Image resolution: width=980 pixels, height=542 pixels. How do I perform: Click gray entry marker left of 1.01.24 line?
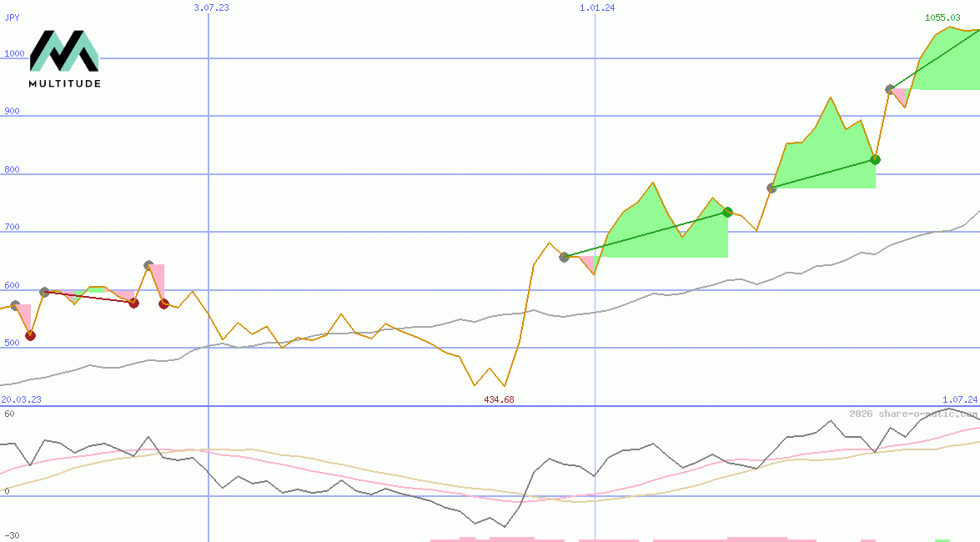point(564,257)
